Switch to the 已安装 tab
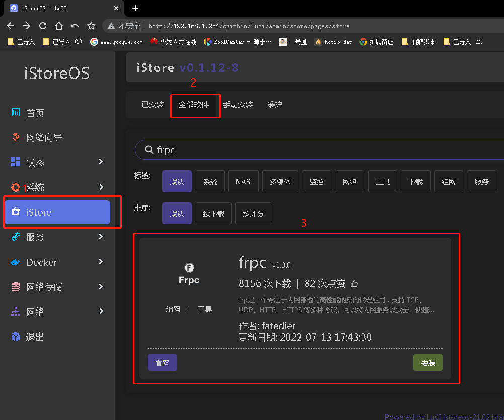The width and height of the screenshot is (504, 420). 153,105
